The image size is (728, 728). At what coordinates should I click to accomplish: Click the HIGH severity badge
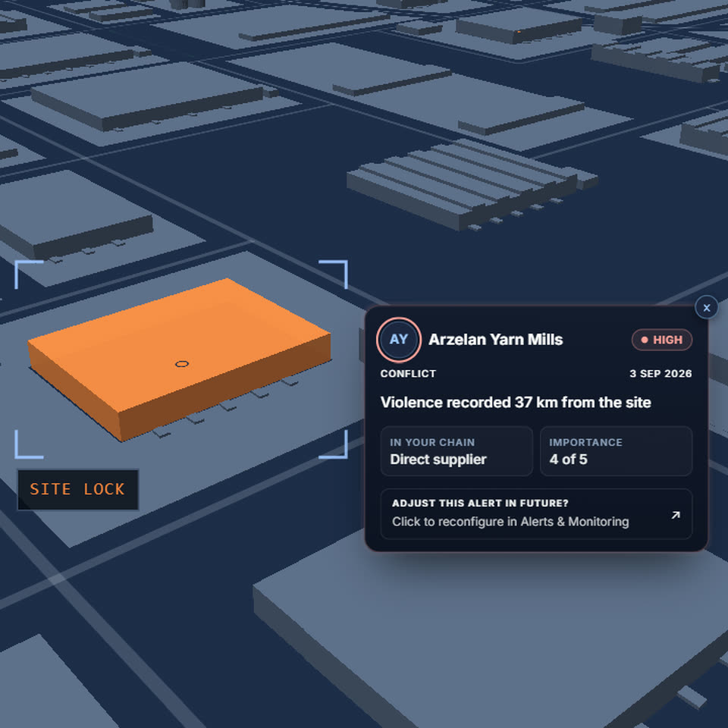coord(661,340)
